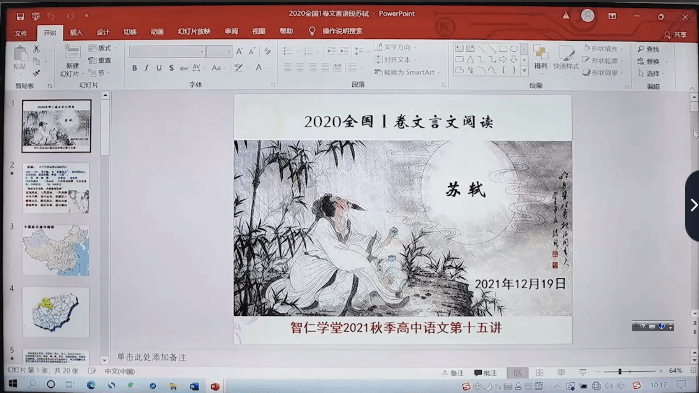Open Shape Outline dropdown

602,61
